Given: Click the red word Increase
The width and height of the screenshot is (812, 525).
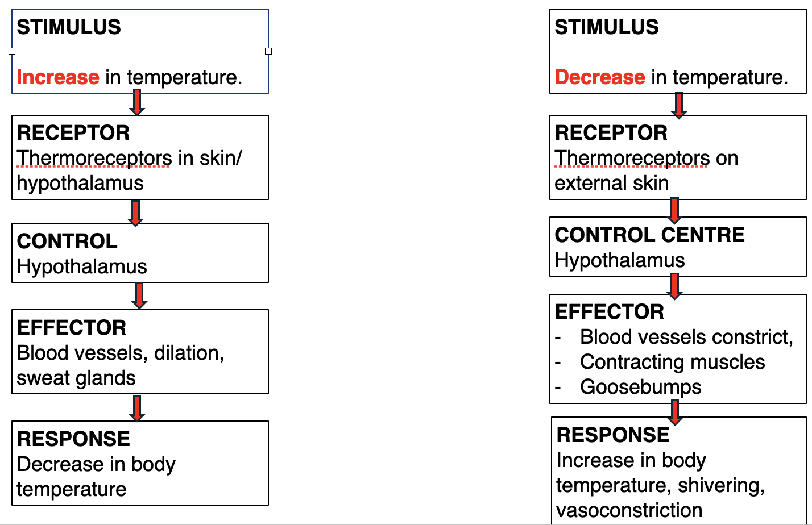Looking at the screenshot, I should coord(58,77).
